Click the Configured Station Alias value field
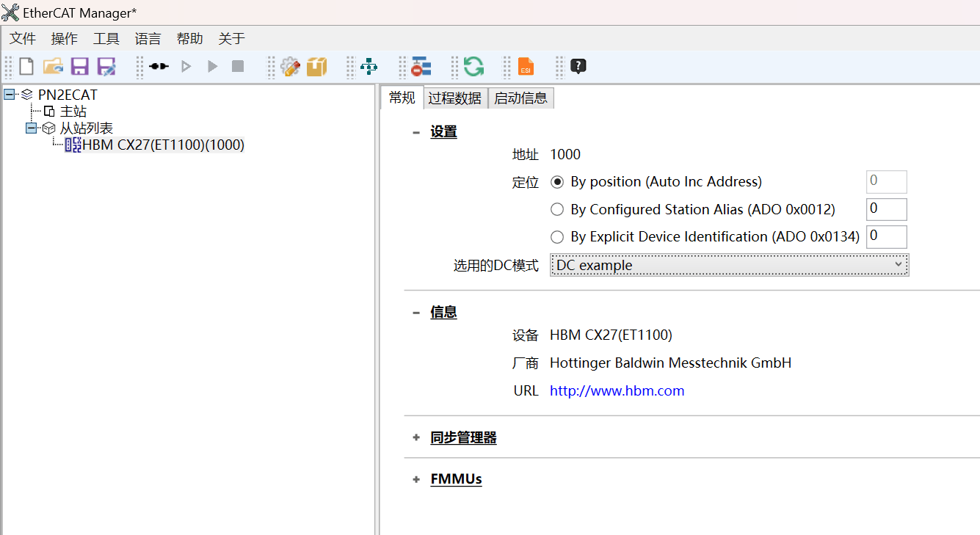The width and height of the screenshot is (980, 535). click(887, 209)
